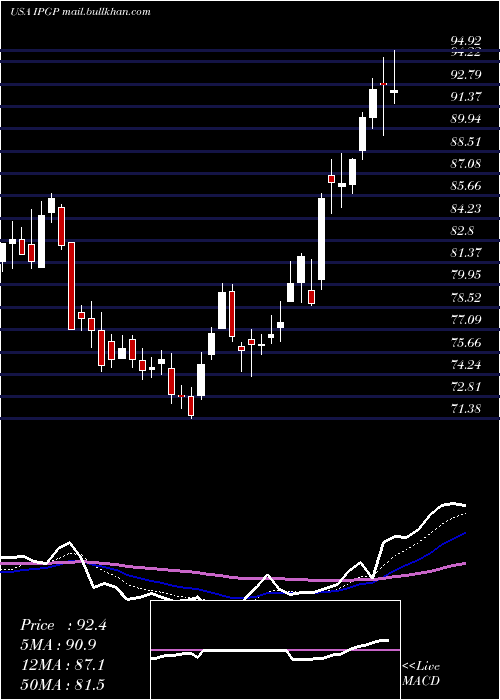Image resolution: width=500 pixels, height=700 pixels.
Task: Select the 81.37 price axis label
Action: [466, 253]
